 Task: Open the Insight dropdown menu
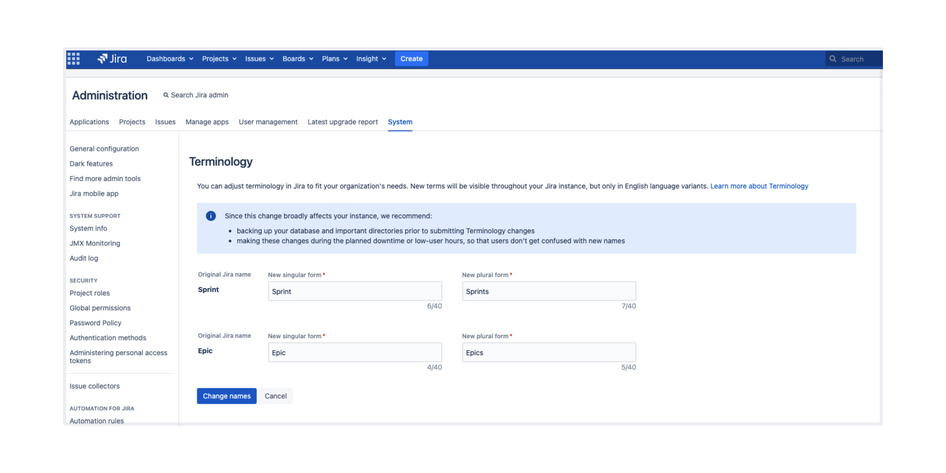tap(371, 59)
